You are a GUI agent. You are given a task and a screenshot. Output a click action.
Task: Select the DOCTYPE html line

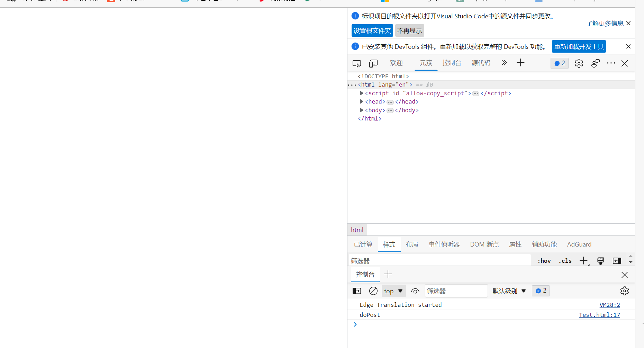[383, 76]
